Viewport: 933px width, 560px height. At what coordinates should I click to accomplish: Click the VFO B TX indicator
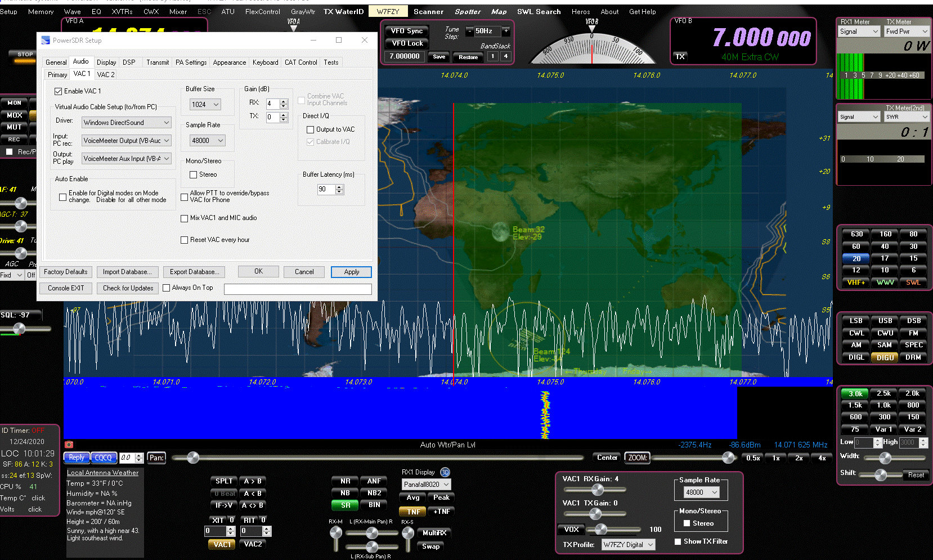pos(680,56)
